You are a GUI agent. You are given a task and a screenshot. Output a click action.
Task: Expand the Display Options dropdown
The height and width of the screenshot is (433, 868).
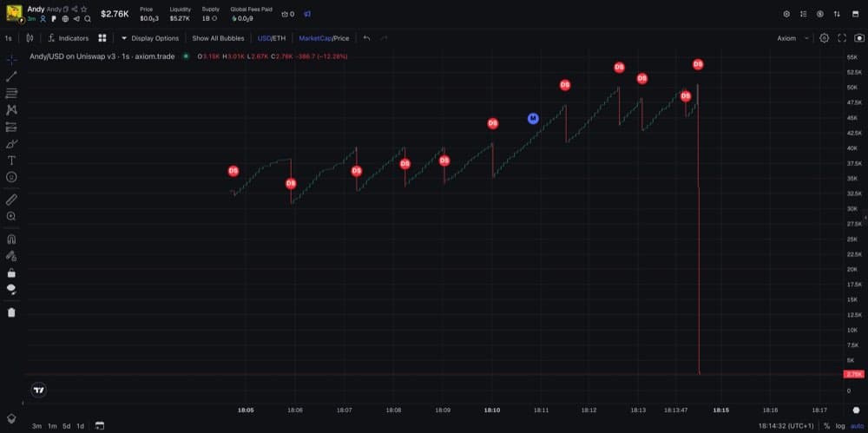[150, 38]
